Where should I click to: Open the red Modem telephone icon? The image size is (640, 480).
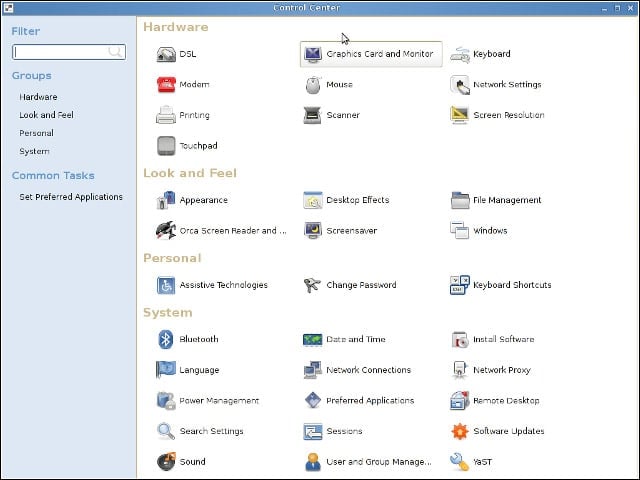[x=166, y=84]
